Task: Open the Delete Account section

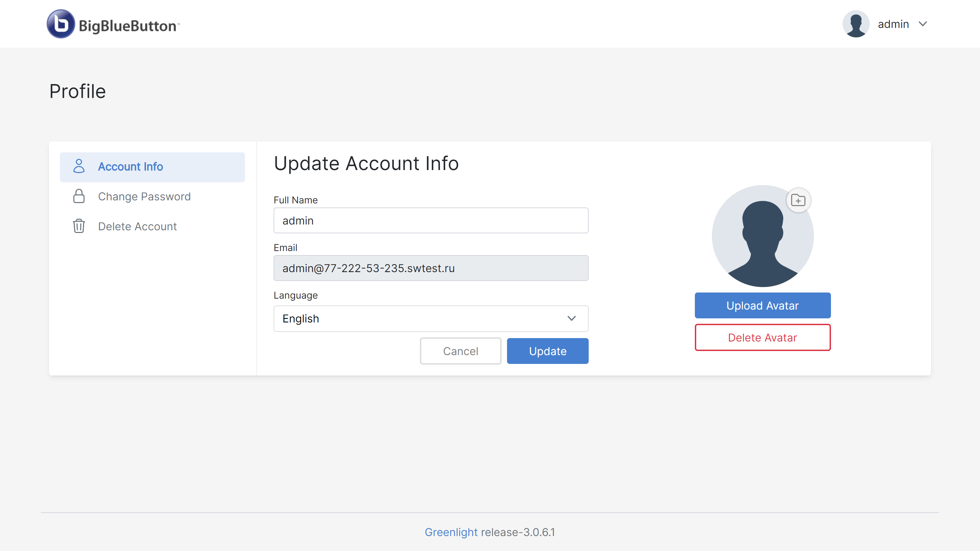Action: pyautogui.click(x=137, y=227)
